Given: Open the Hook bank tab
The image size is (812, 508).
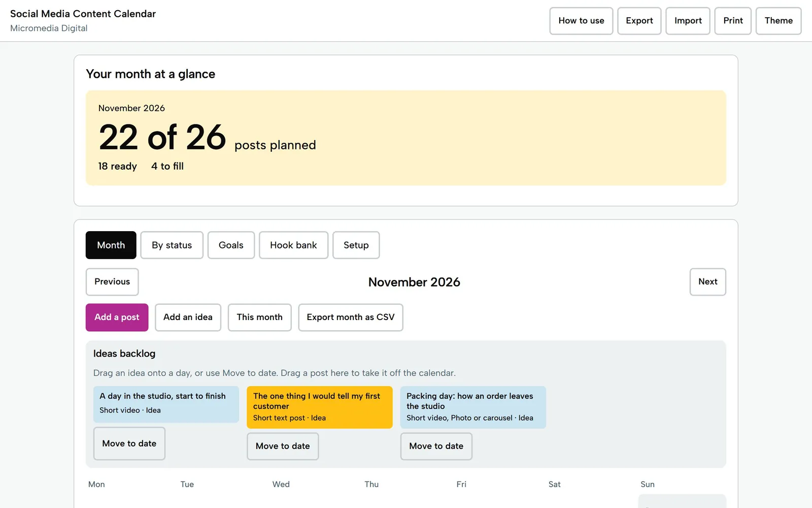Looking at the screenshot, I should (293, 245).
